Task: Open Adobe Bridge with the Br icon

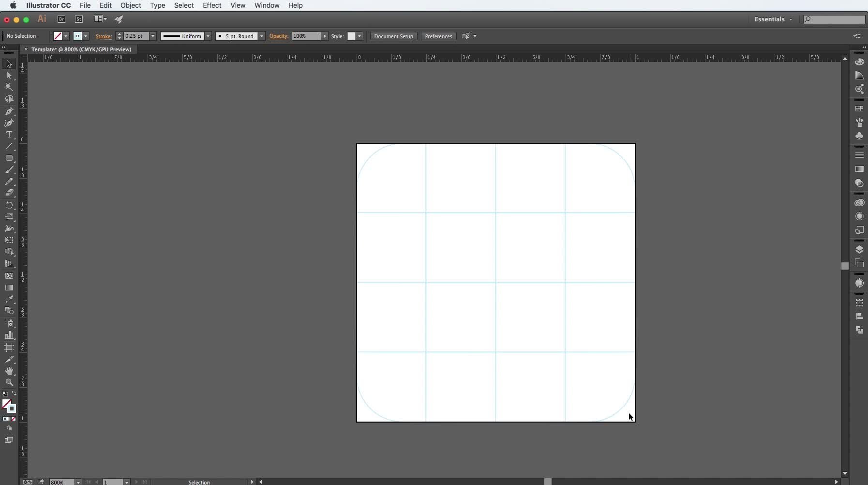Action: tap(61, 19)
